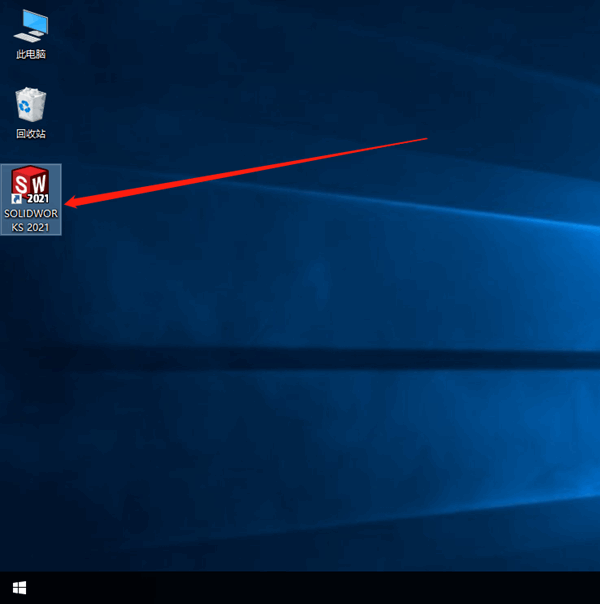Click the thin tail end of red arrow
Image resolution: width=600 pixels, height=604 pixels.
[x=425, y=138]
